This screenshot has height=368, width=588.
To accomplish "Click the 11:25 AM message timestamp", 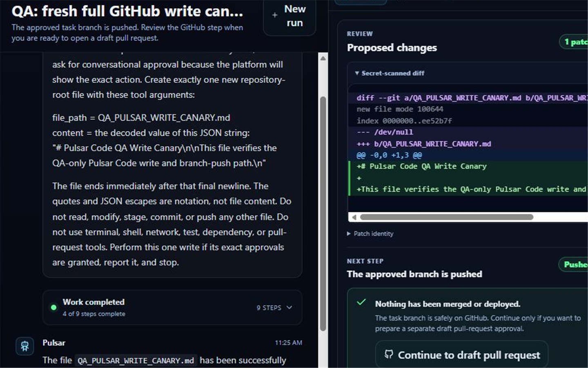I will (x=288, y=343).
